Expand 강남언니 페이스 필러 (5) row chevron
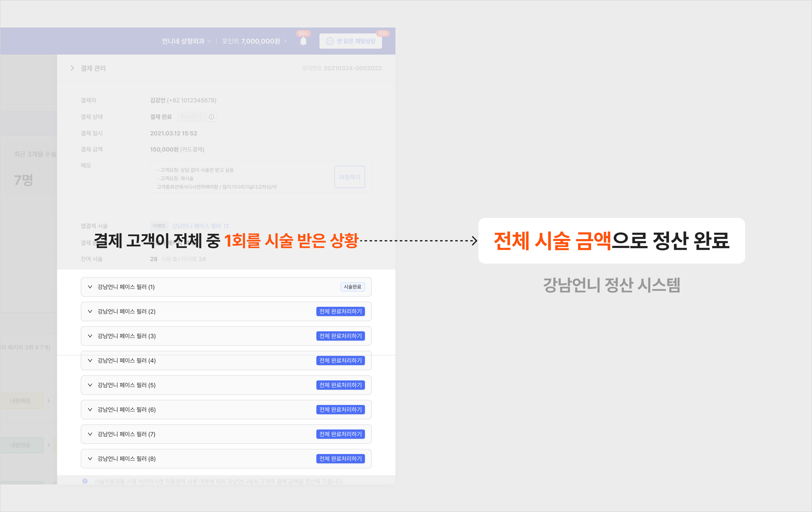The image size is (812, 512). coord(90,385)
